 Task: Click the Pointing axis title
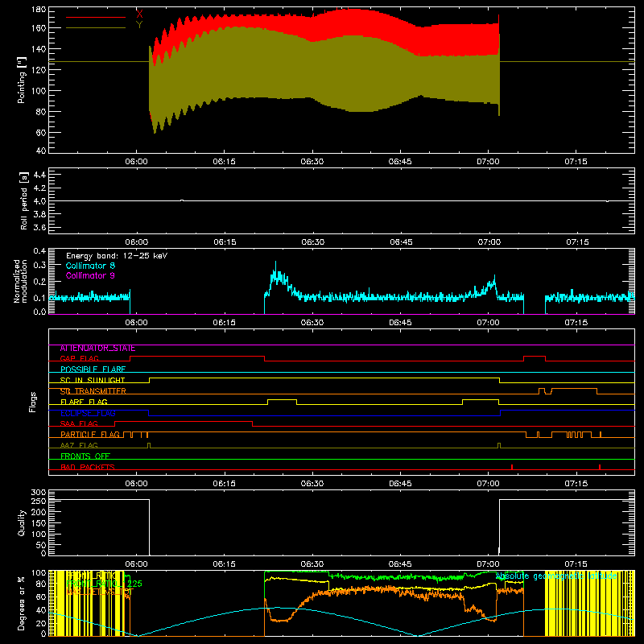(x=22, y=80)
